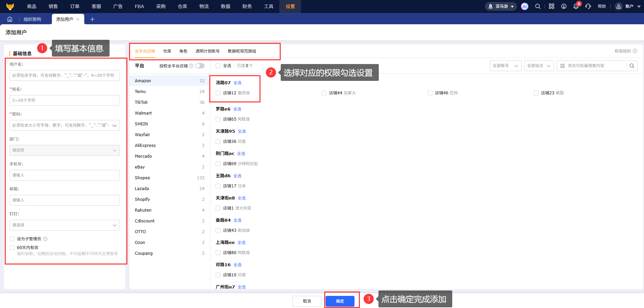Check 店铺12 墨西哥 checkbox

(218, 93)
